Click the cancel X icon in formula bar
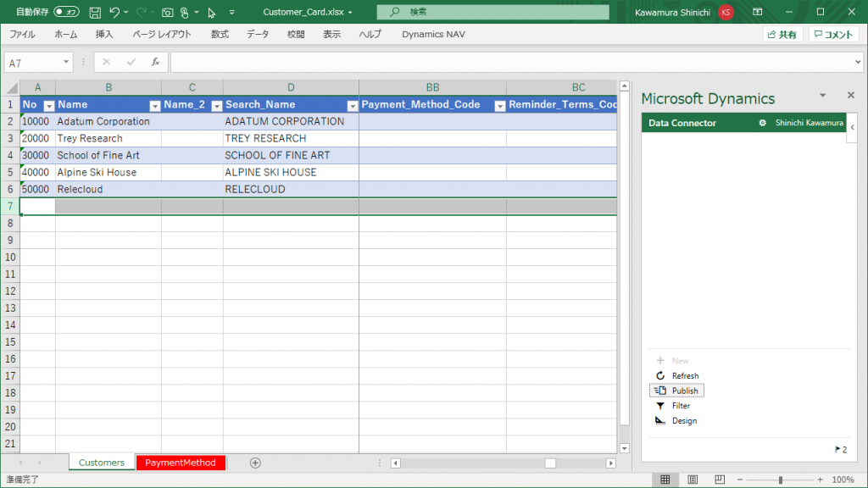868x488 pixels. point(106,63)
